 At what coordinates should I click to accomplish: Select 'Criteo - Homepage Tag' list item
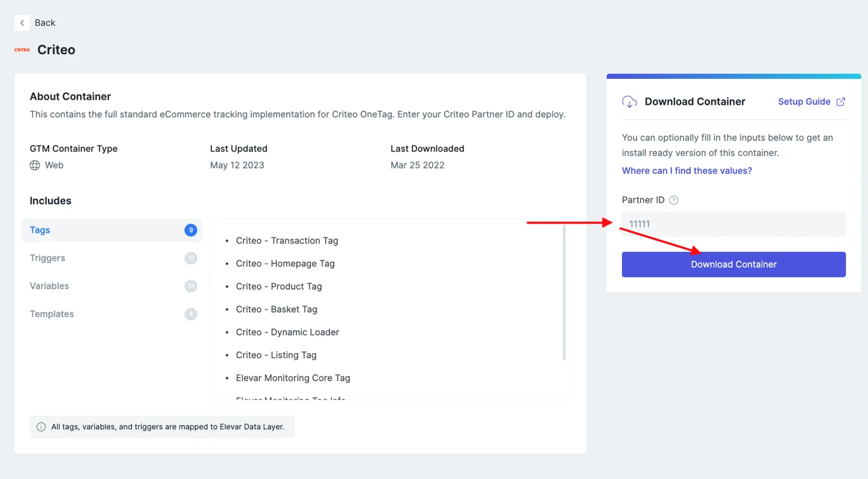tap(285, 263)
